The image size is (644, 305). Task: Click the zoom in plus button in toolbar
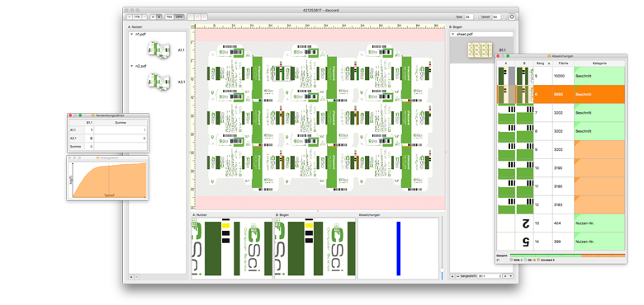(130, 16)
